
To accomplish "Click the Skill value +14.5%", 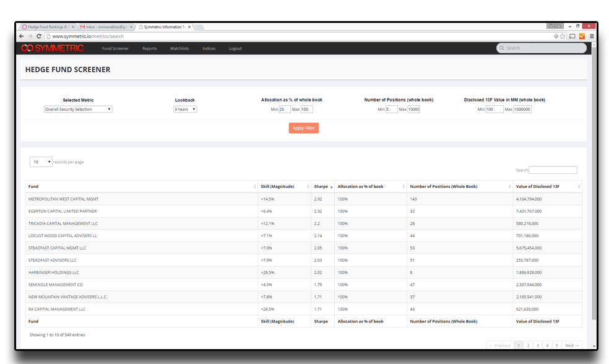I will click(x=267, y=199).
